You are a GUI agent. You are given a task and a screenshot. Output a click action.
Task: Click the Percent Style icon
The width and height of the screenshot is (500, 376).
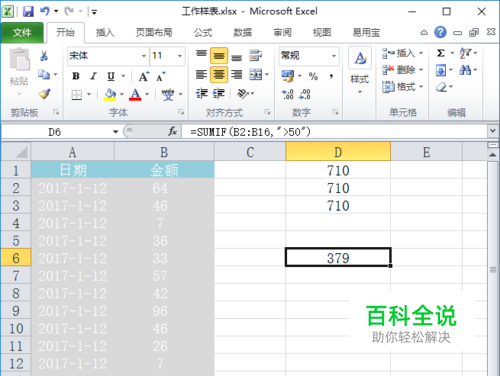313,76
